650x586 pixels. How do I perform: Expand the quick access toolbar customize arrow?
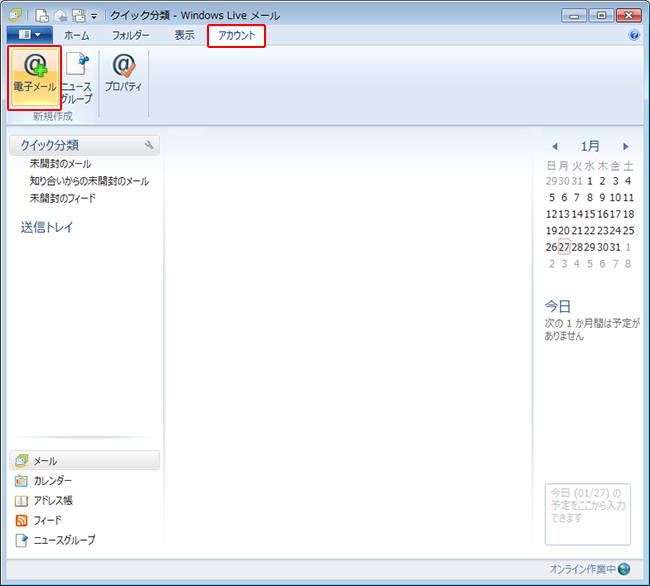click(94, 16)
